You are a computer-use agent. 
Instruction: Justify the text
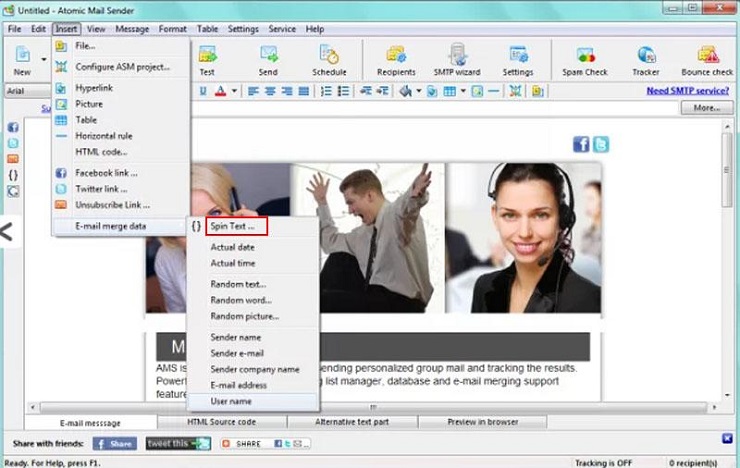click(304, 91)
